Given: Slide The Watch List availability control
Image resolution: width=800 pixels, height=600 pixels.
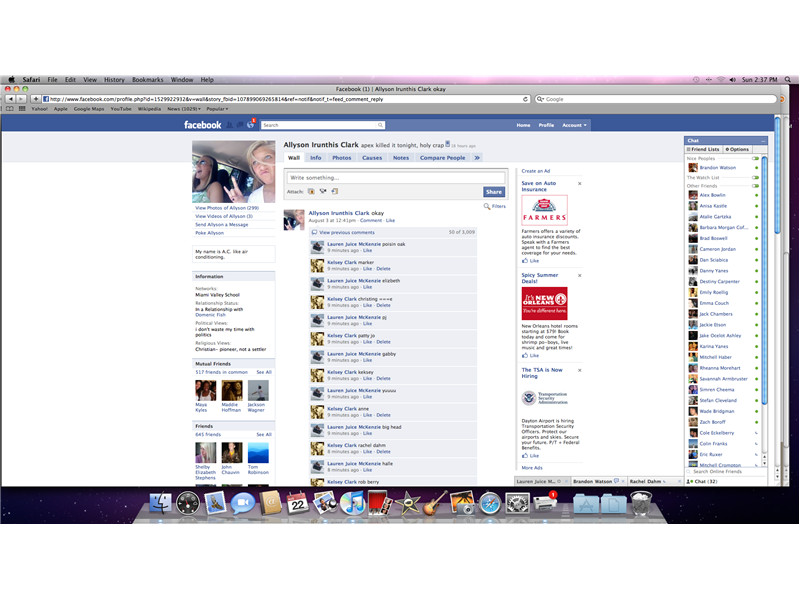Looking at the screenshot, I should (x=755, y=177).
